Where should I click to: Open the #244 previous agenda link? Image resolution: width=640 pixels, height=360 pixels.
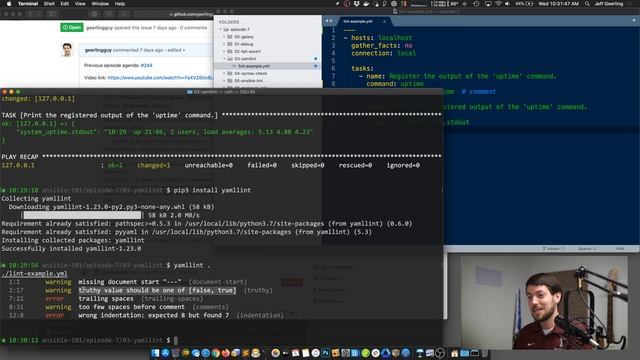147,65
